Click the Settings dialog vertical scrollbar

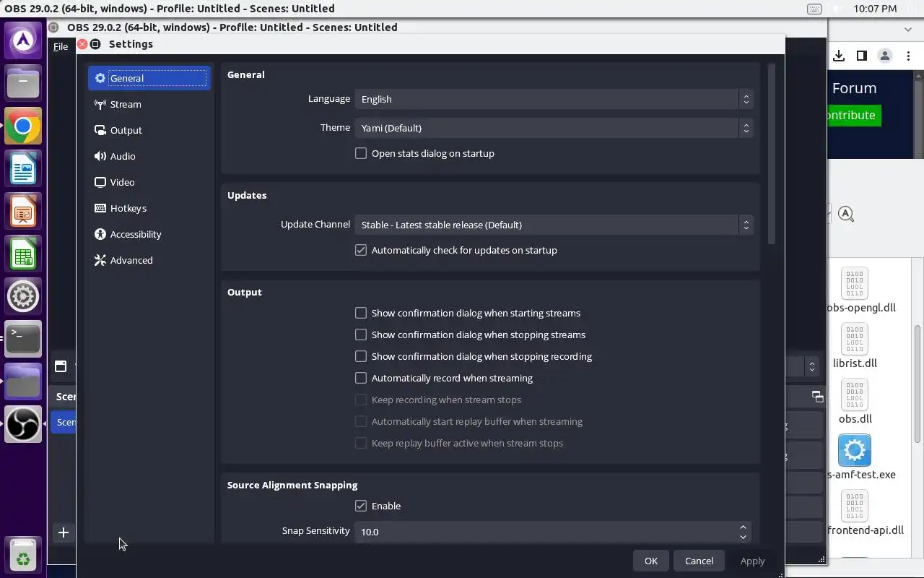click(x=772, y=154)
